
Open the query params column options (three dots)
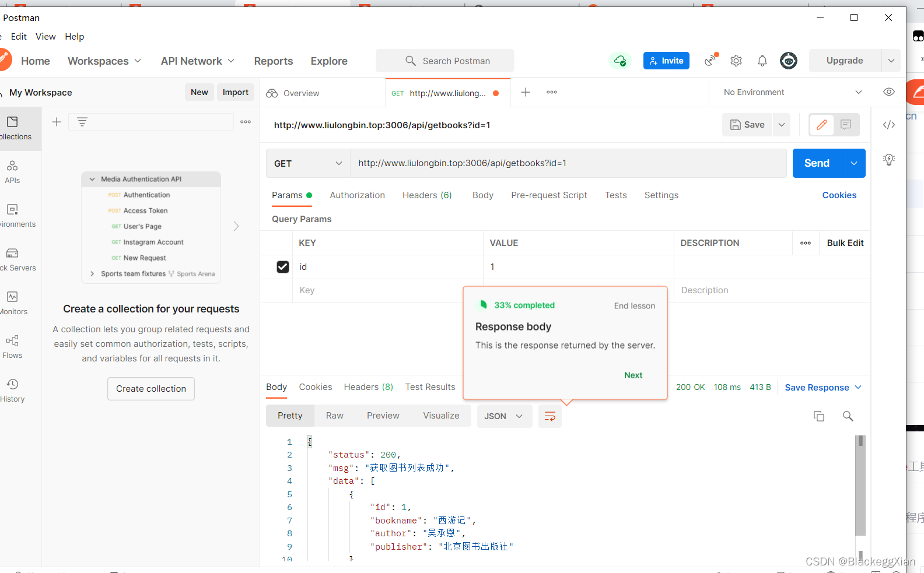pos(806,243)
